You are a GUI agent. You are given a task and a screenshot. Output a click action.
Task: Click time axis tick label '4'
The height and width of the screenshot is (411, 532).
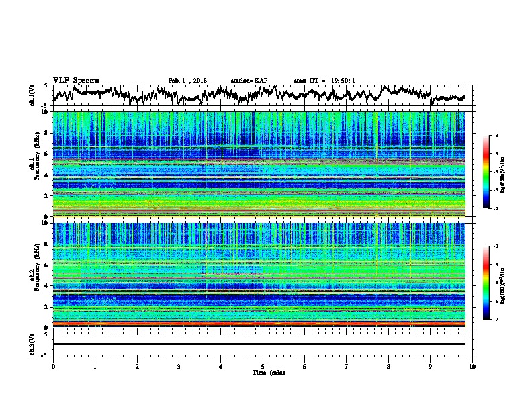pos(221,367)
